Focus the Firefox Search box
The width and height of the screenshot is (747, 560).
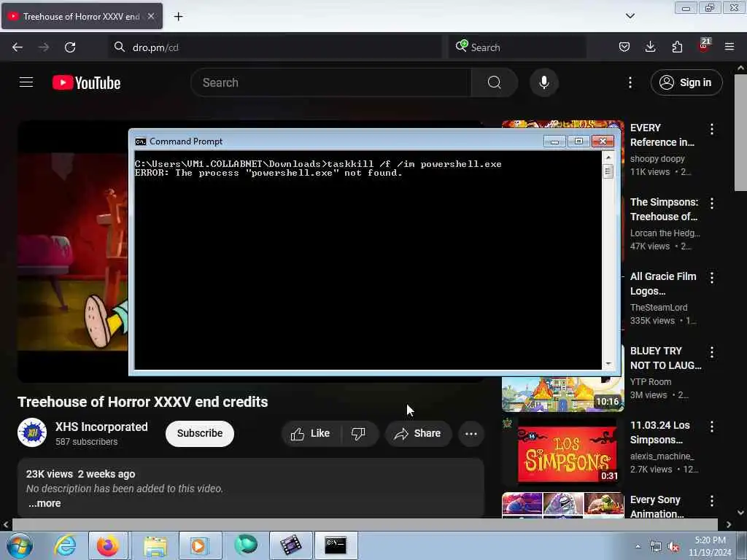[x=517, y=47]
